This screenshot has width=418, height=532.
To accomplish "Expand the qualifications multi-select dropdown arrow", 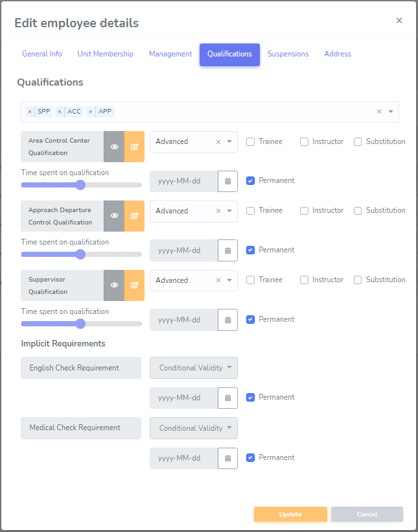I will pos(391,112).
